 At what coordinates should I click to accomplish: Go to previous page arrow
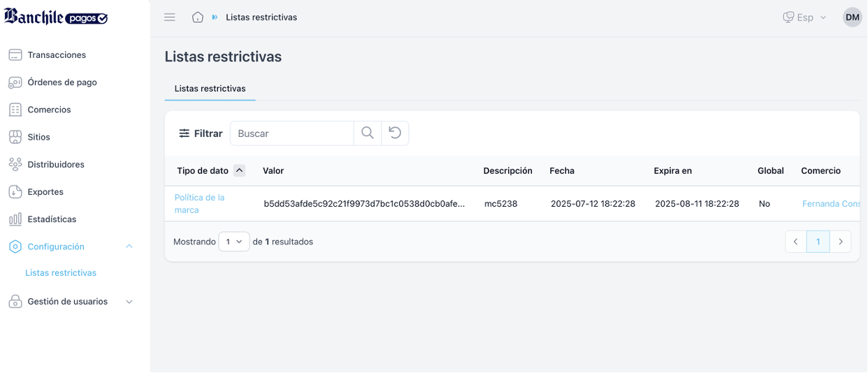795,242
